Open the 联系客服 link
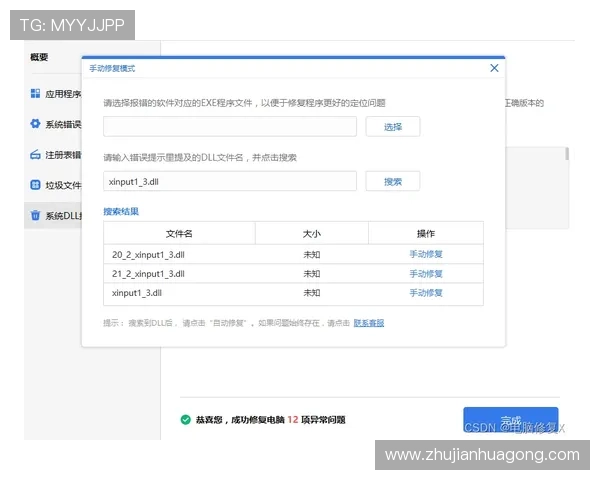This screenshot has width=600, height=480. (x=369, y=323)
